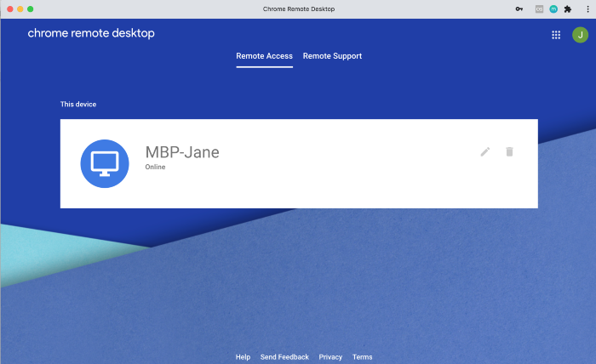The image size is (596, 364).
Task: Open the green J account avatar
Action: tap(580, 35)
